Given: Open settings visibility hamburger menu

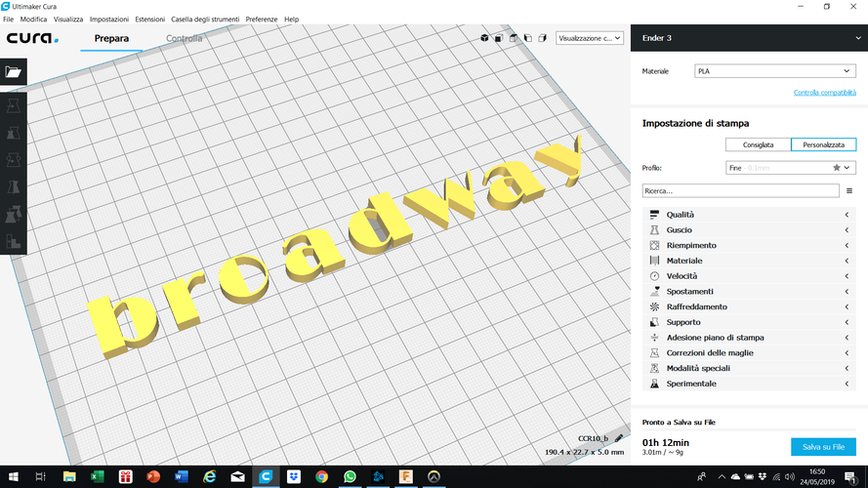Looking at the screenshot, I should (849, 191).
